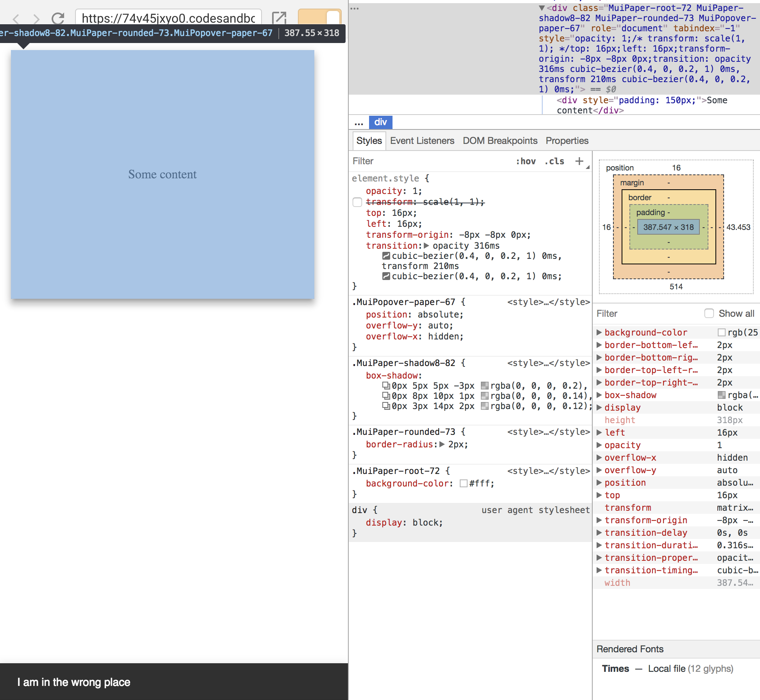
Task: Open the style sheet link for .MuiPopover-paper-67
Action: (x=548, y=302)
